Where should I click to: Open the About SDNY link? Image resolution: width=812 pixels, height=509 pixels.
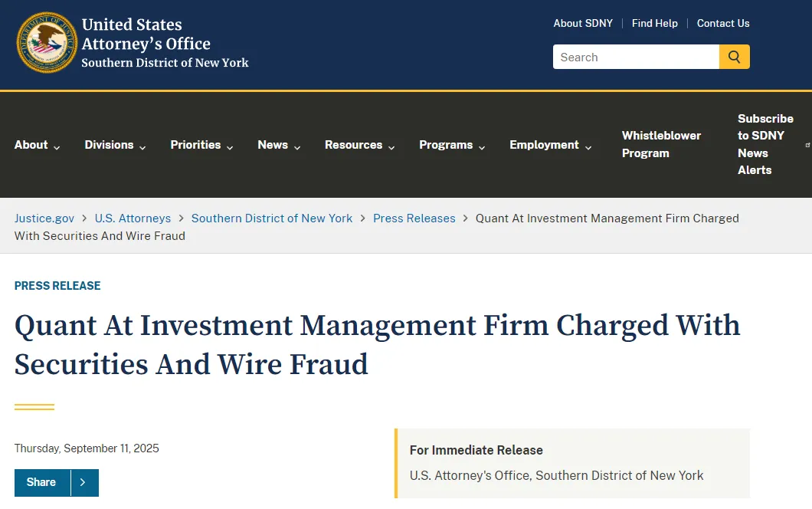(583, 23)
